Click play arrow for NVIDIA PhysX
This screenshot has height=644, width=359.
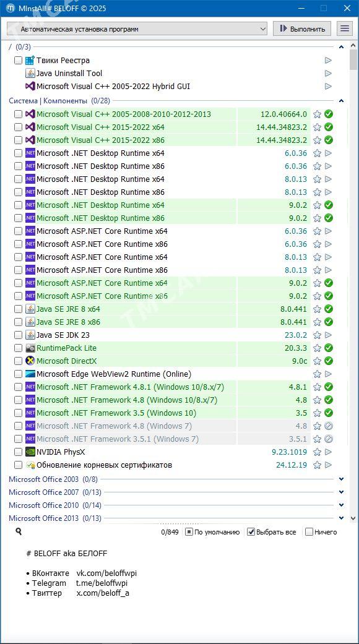(x=328, y=452)
